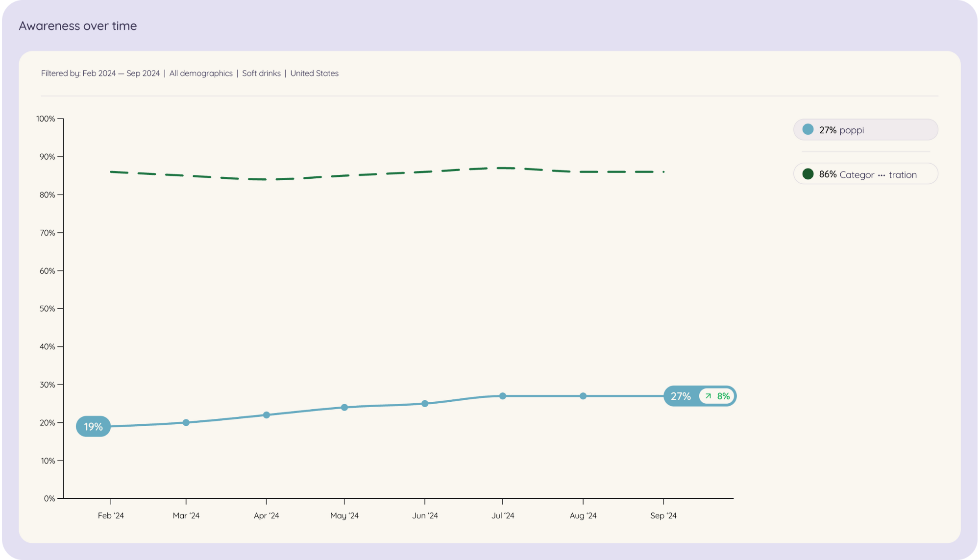Click the Mar '24 poppi data point
This screenshot has width=980, height=560.
tap(186, 422)
